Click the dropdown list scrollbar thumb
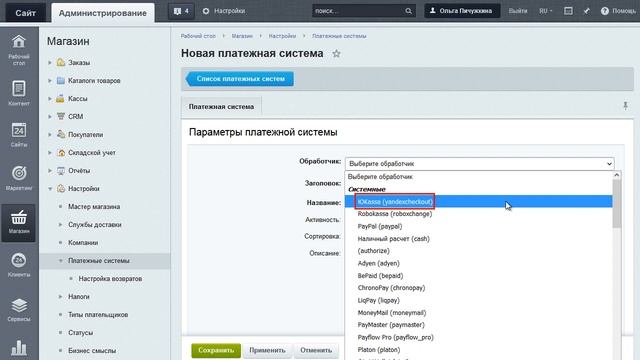Image resolution: width=640 pixels, height=360 pixels. pos(617,204)
